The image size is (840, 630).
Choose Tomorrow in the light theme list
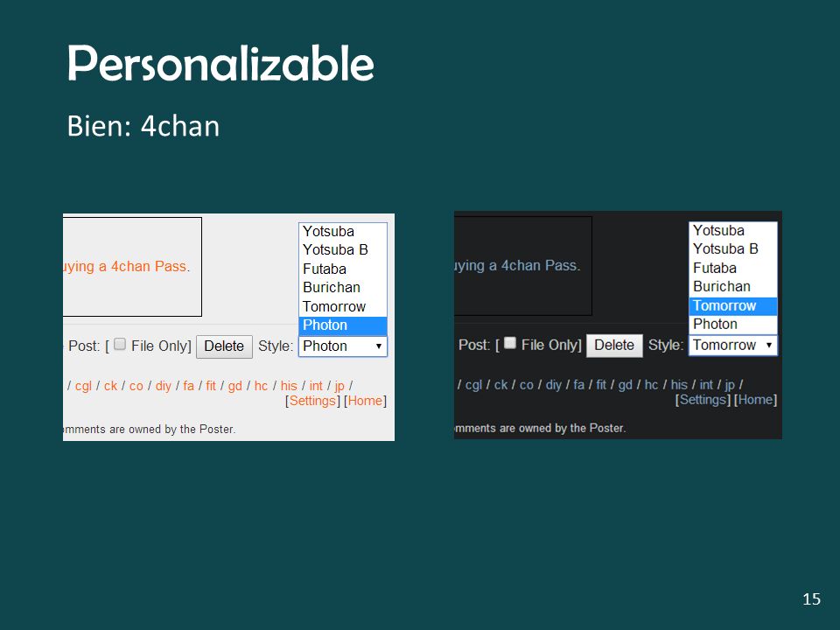pos(343,306)
